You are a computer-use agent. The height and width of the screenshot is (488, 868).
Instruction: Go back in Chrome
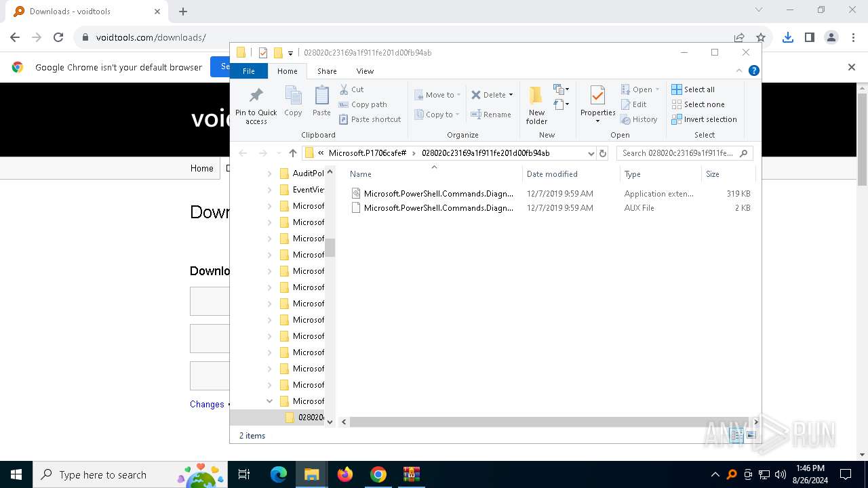click(x=15, y=37)
